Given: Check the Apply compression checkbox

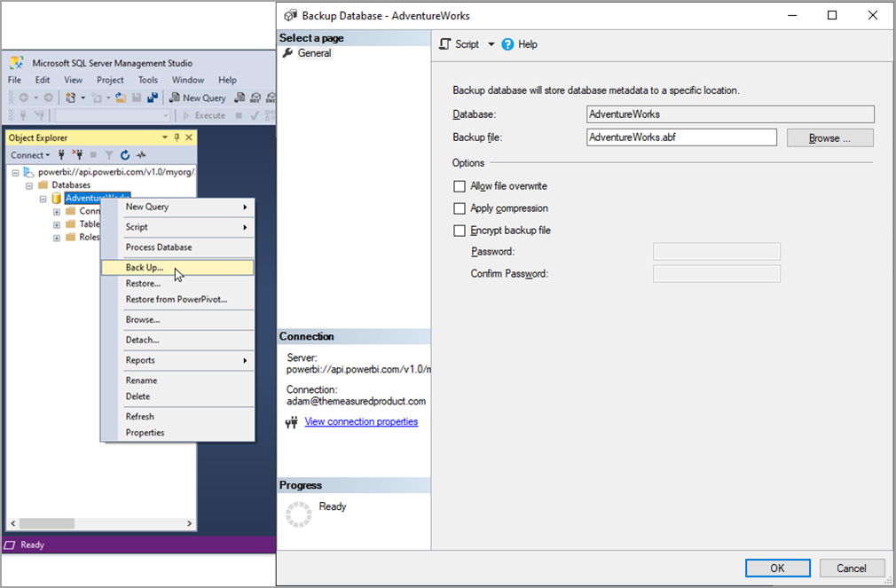Looking at the screenshot, I should (459, 208).
